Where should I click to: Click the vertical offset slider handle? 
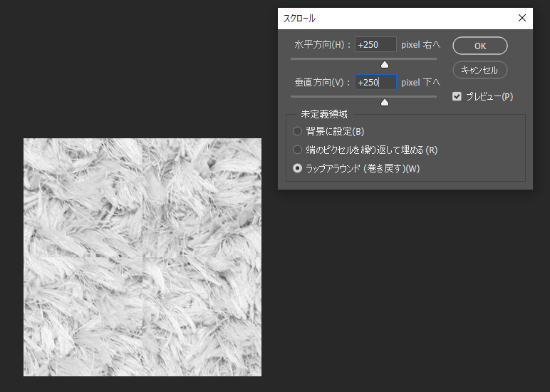coord(385,102)
